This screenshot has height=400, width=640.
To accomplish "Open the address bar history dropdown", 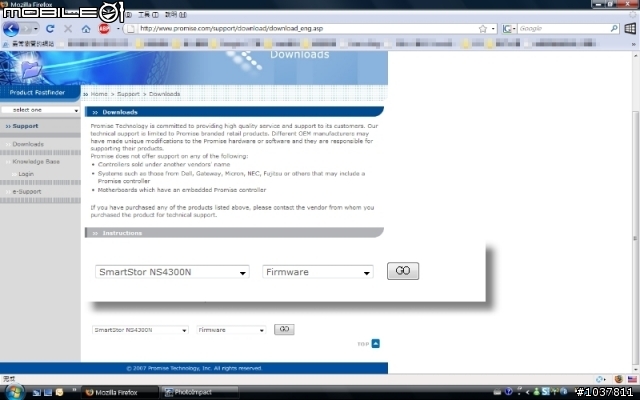I will point(493,29).
